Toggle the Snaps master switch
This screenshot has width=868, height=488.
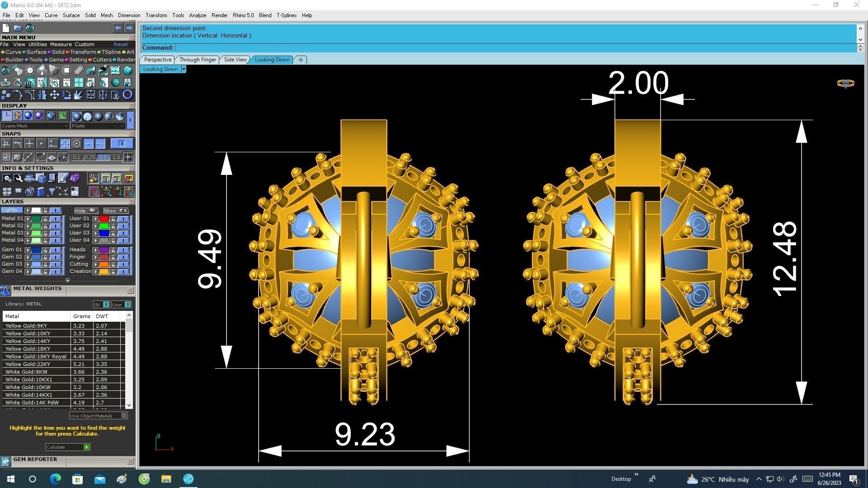(x=122, y=144)
